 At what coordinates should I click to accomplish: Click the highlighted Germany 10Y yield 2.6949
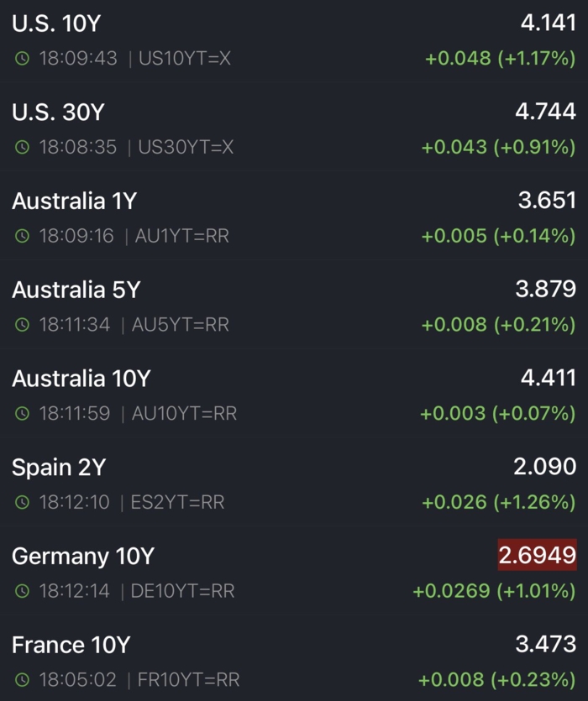coord(537,555)
